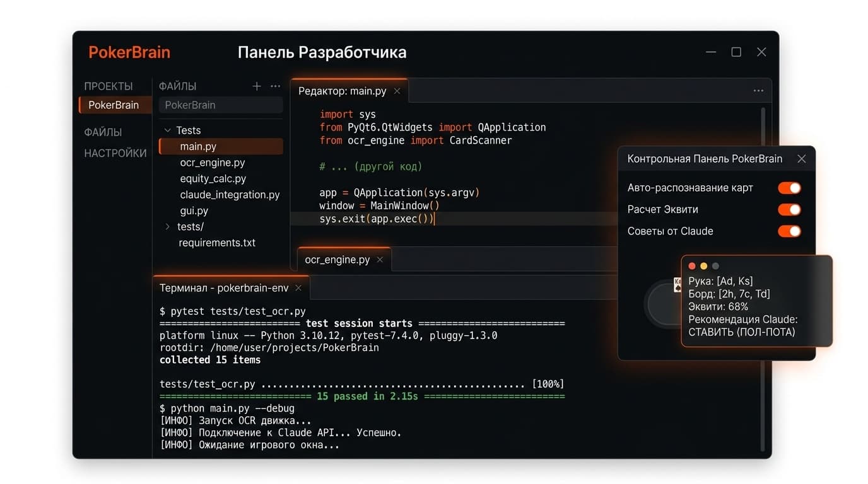Open the claude_integration.py file
Screen dimensions: 868x484
(x=230, y=195)
